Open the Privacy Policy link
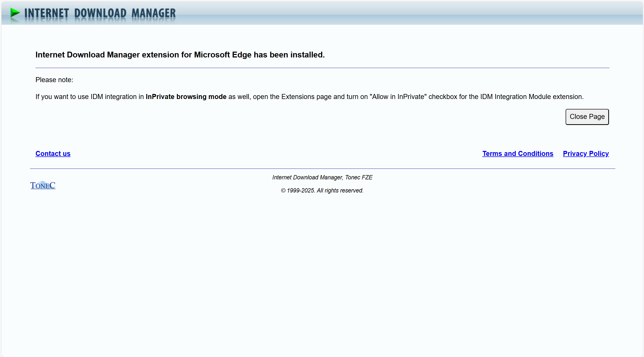 [x=586, y=154]
